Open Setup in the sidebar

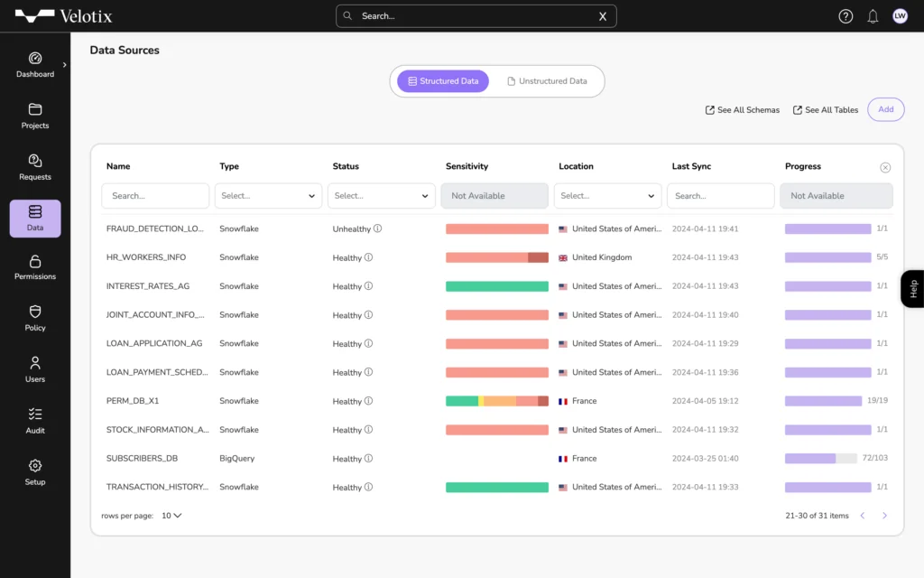[x=35, y=472]
